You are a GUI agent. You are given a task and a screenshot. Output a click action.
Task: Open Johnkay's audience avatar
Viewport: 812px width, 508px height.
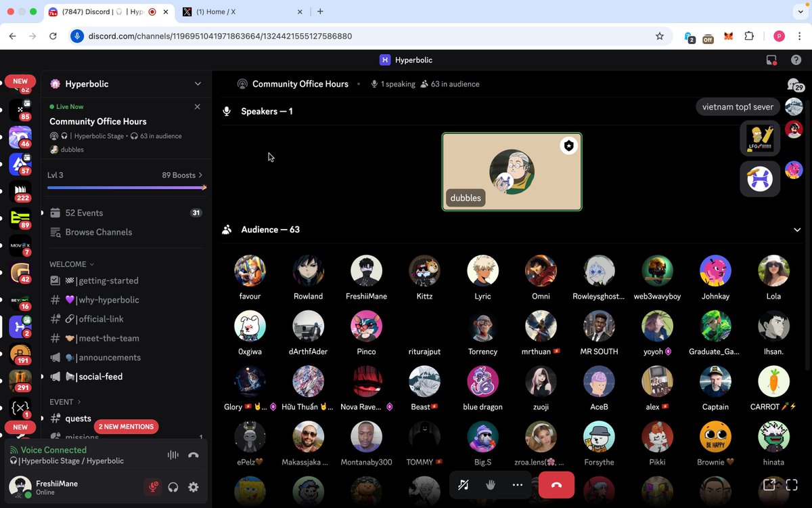tap(715, 271)
